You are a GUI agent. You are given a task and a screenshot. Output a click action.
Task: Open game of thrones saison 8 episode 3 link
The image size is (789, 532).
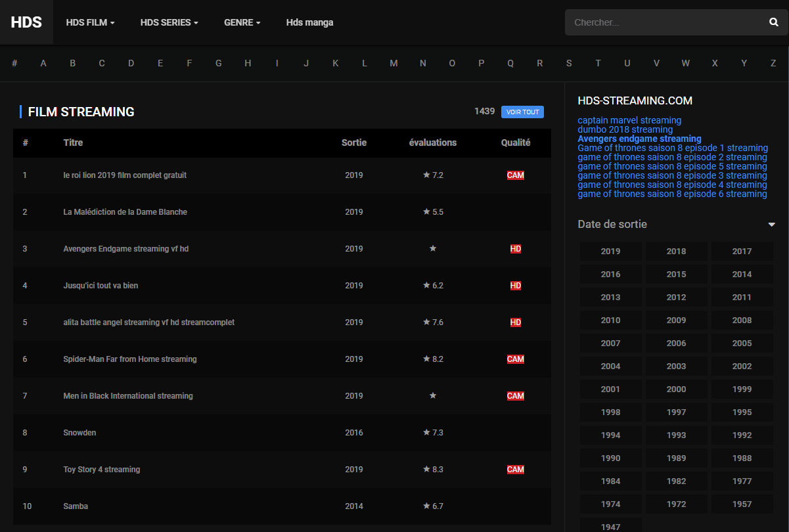pyautogui.click(x=672, y=175)
